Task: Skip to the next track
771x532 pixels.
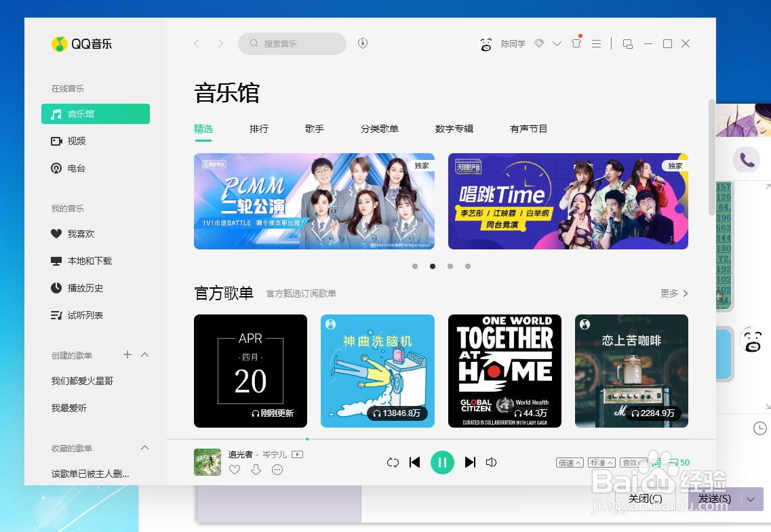Action: [470, 462]
